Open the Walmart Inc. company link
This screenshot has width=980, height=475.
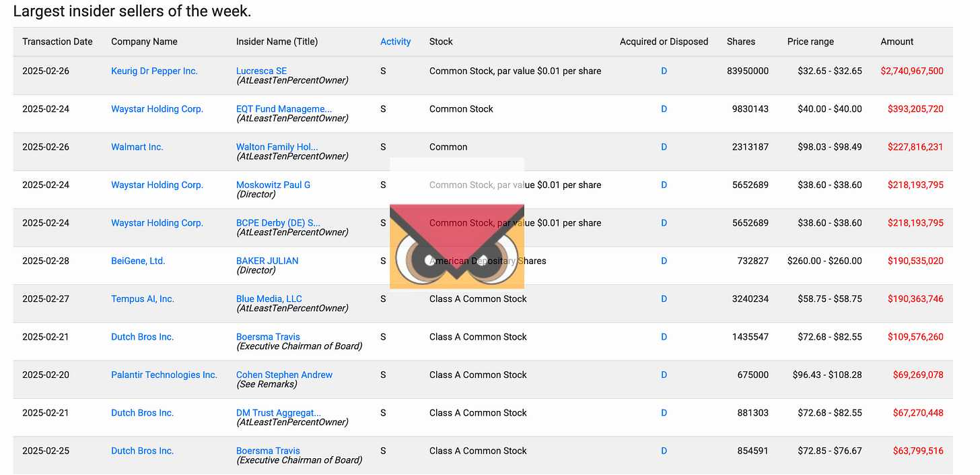tap(137, 147)
